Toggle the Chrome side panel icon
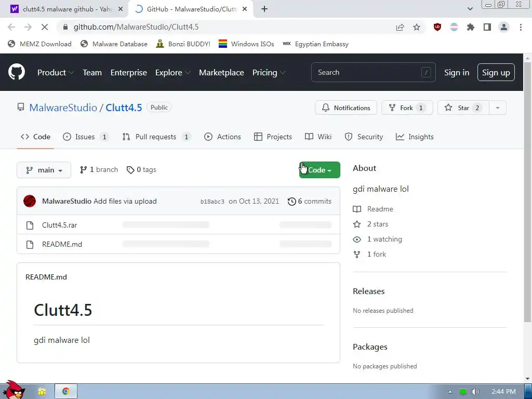 pyautogui.click(x=487, y=27)
